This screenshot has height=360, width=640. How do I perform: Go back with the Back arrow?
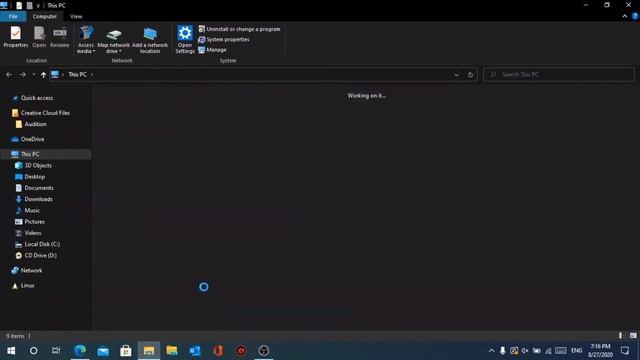coord(9,75)
